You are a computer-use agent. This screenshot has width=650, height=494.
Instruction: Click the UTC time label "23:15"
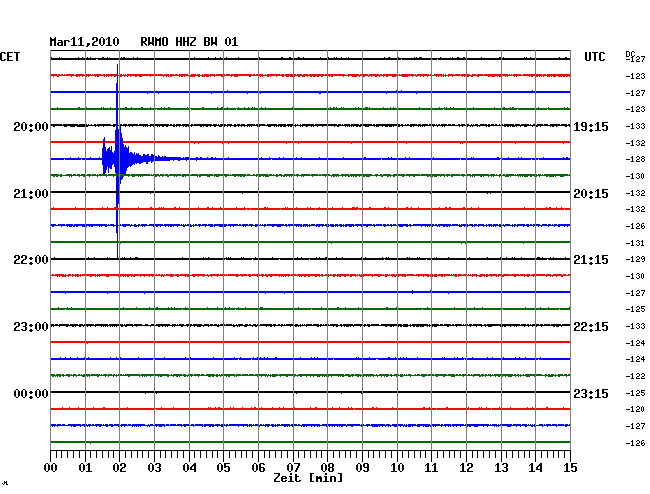[591, 393]
